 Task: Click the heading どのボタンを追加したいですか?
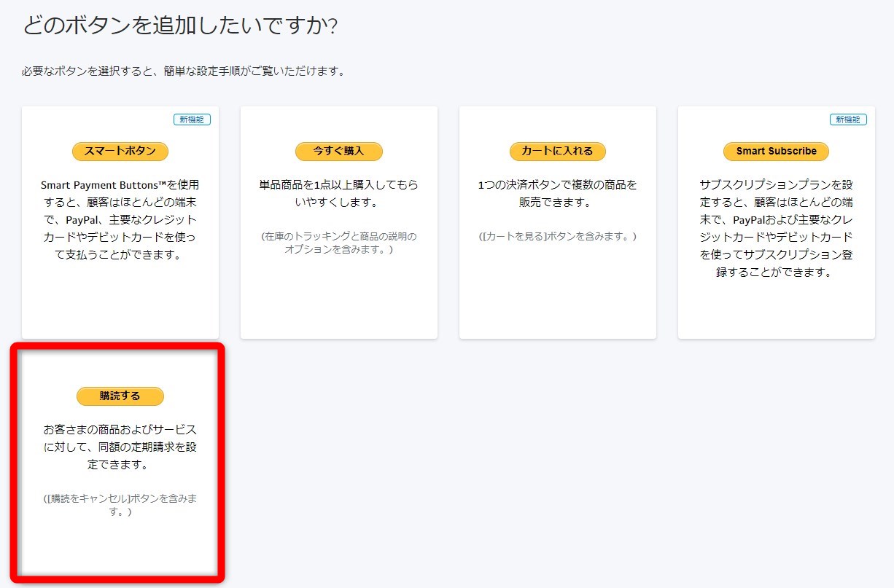tap(181, 23)
